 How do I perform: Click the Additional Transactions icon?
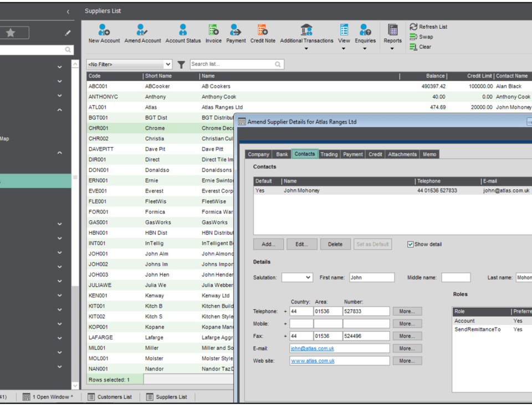pos(306,30)
